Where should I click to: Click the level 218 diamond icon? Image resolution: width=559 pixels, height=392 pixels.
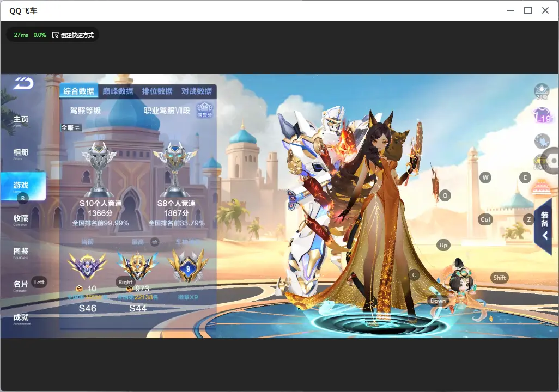(542, 91)
